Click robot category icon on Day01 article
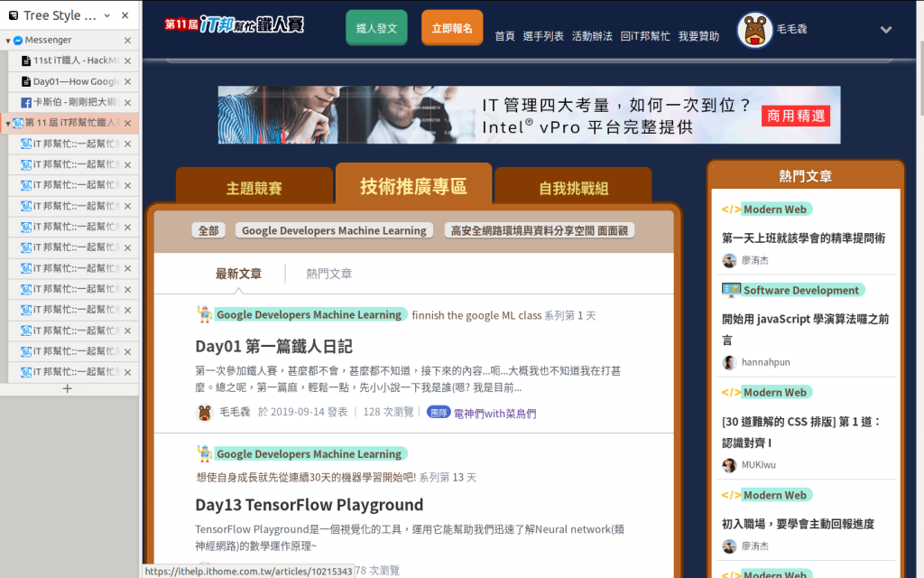The height and width of the screenshot is (578, 924). pos(205,315)
